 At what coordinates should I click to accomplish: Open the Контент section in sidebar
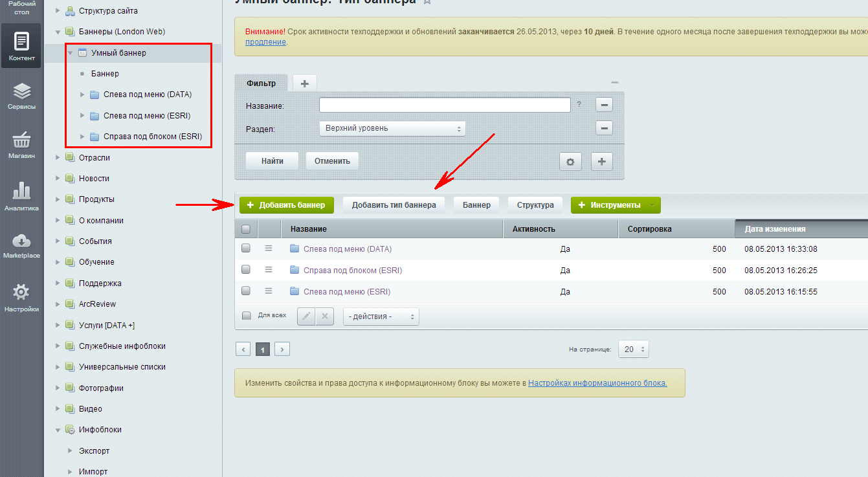[21, 47]
